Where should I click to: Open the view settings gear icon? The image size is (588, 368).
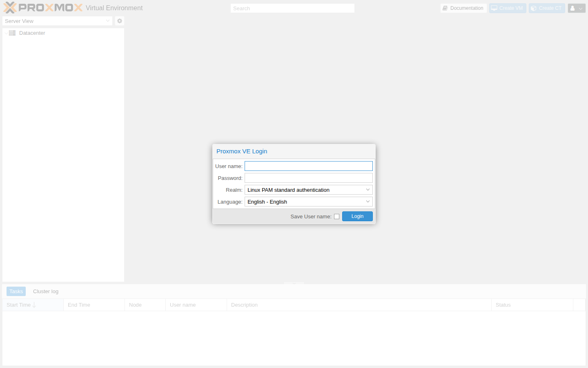pos(119,21)
